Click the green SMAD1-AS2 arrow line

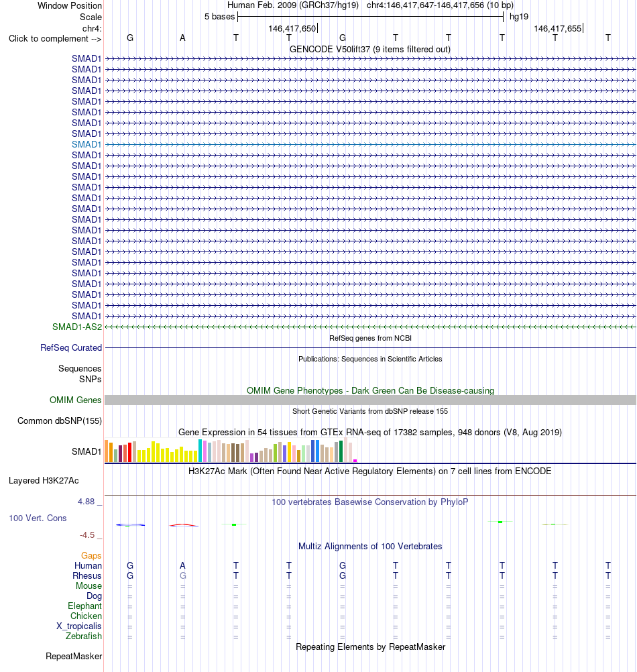click(x=371, y=327)
